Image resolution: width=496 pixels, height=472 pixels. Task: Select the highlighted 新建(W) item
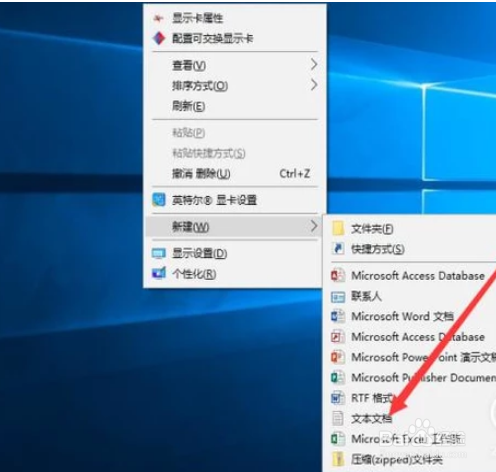click(x=235, y=227)
